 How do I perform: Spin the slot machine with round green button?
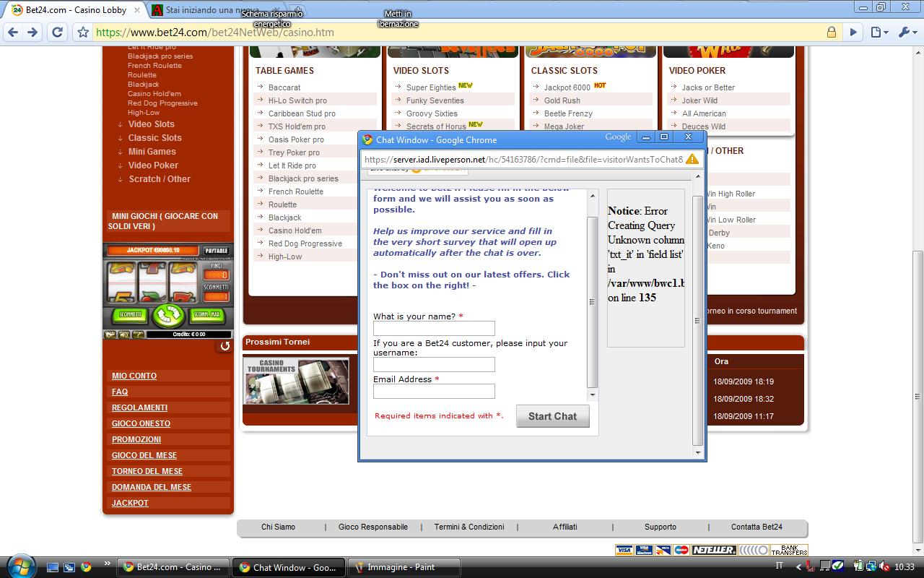pyautogui.click(x=168, y=315)
